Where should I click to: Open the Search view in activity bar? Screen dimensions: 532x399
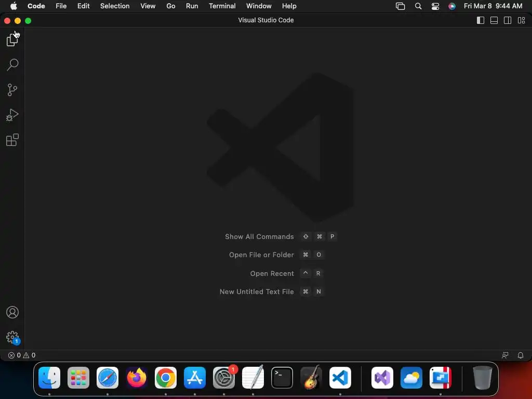coord(12,64)
